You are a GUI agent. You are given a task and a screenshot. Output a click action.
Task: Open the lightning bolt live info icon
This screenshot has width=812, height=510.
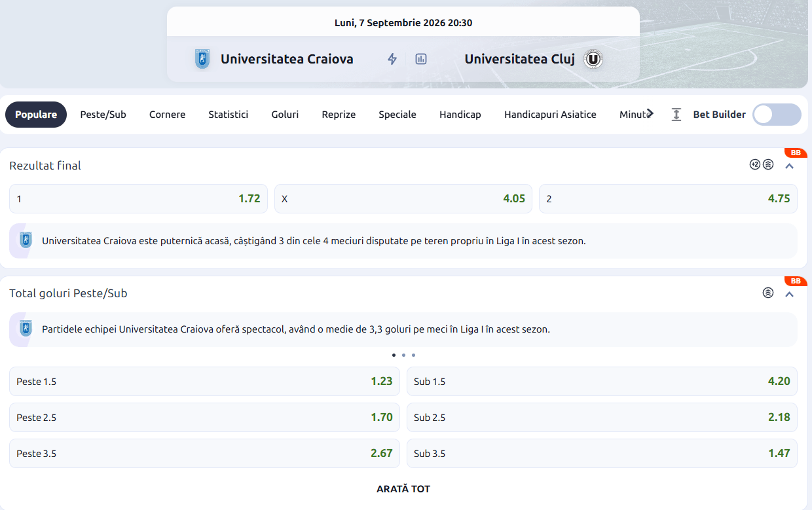point(392,59)
